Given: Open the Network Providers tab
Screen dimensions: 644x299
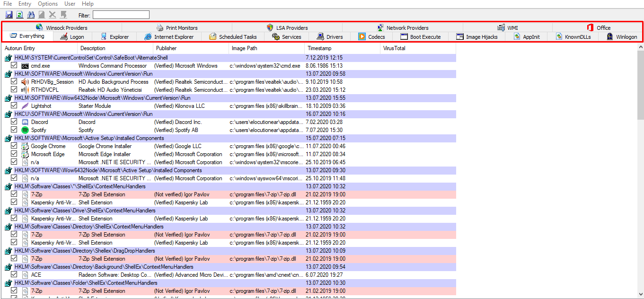Looking at the screenshot, I should [403, 28].
